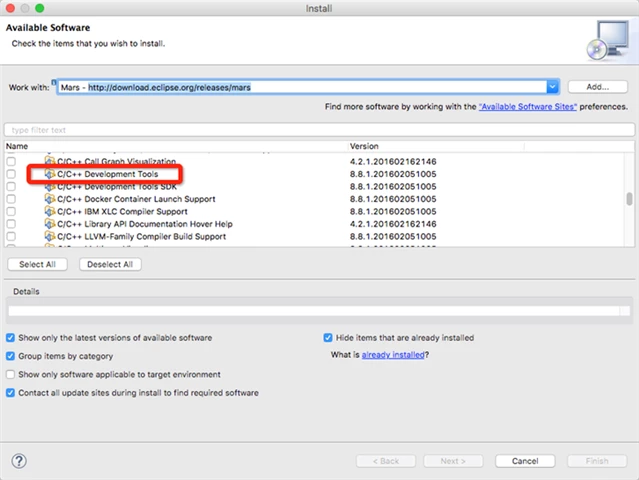
Task: Click the Version column header
Action: click(436, 146)
